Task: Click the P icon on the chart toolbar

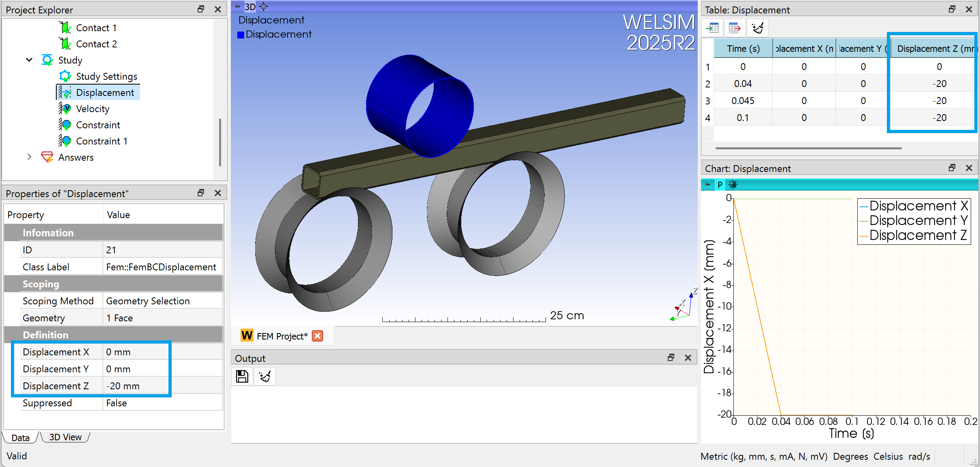Action: coord(720,185)
